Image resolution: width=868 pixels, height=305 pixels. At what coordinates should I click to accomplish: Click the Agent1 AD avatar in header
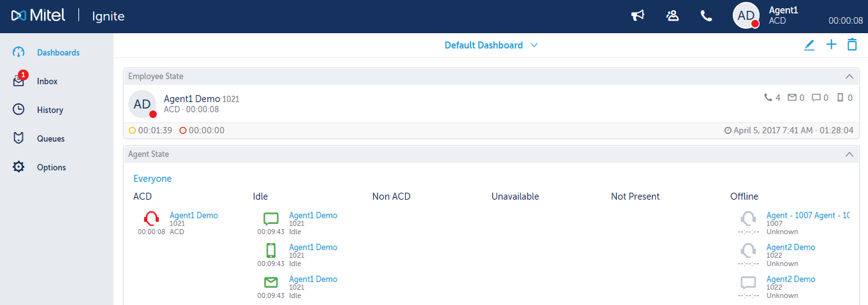(x=746, y=16)
